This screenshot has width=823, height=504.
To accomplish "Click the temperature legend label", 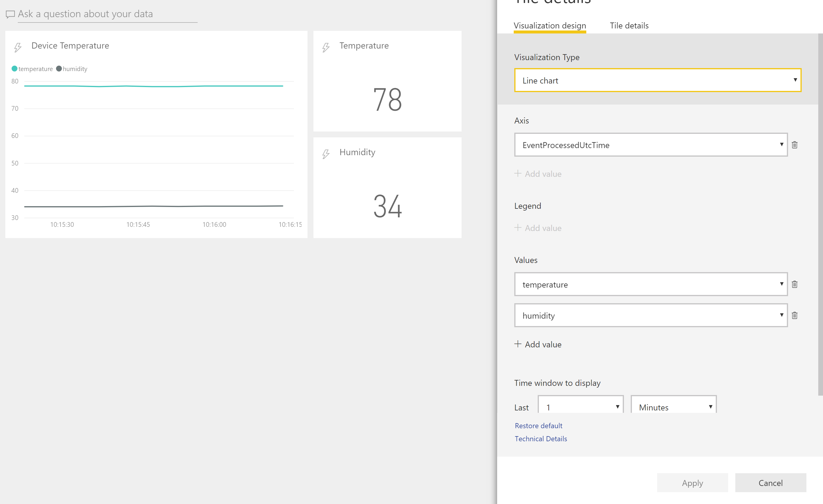I will click(x=36, y=69).
